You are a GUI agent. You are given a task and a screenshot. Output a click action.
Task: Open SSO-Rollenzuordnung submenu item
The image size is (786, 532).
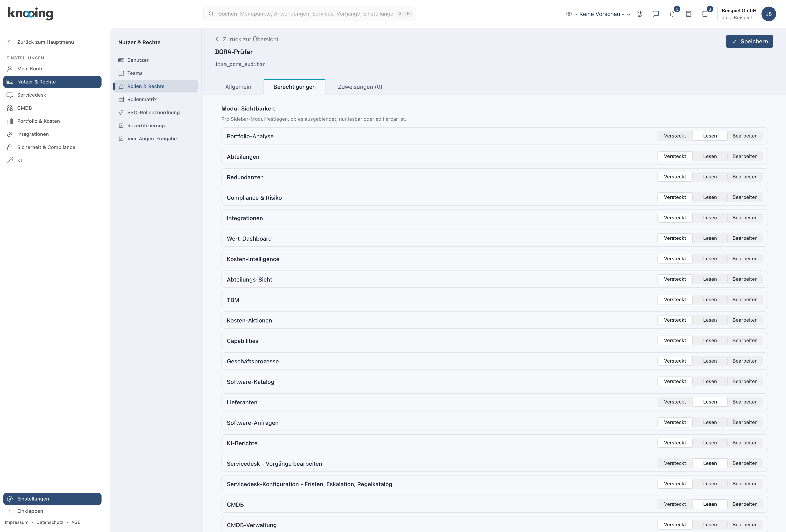click(156, 113)
